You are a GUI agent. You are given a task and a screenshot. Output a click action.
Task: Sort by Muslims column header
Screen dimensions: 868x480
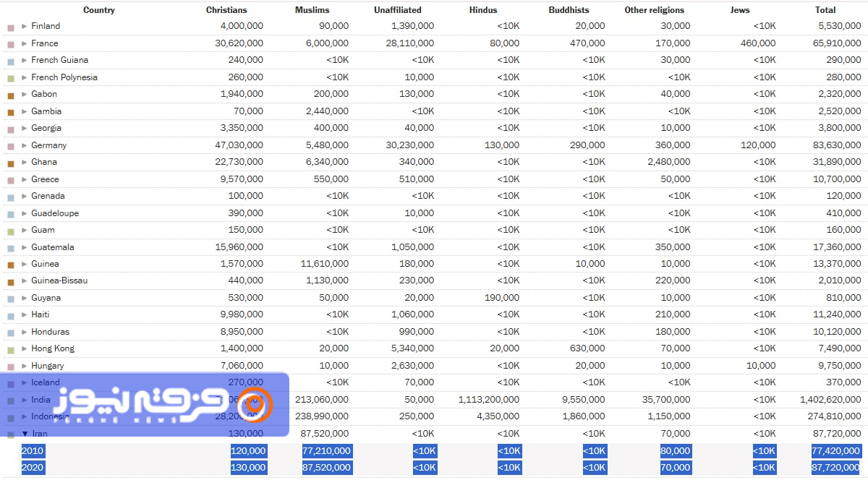[312, 10]
